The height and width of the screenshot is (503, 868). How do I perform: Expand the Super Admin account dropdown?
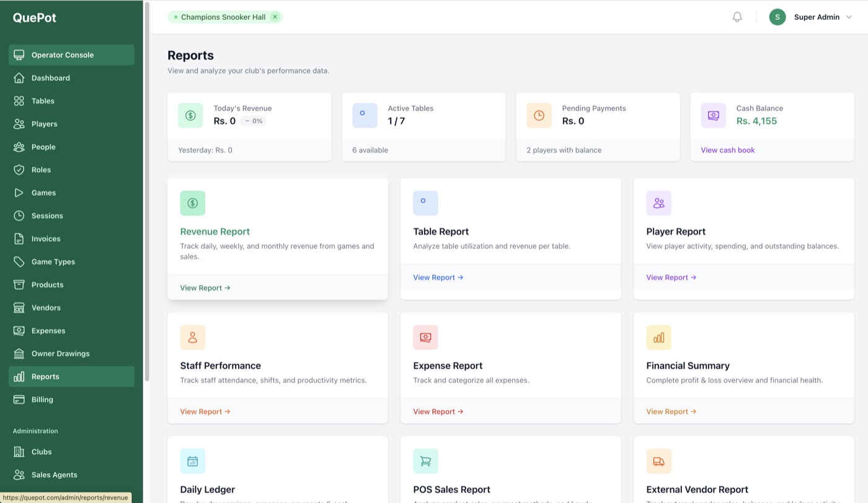(849, 17)
